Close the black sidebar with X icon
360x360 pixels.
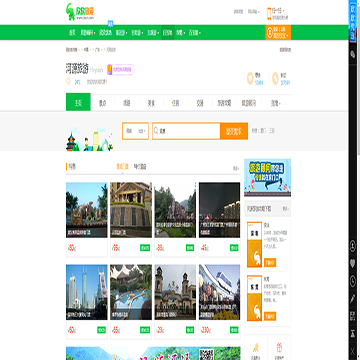(353, 350)
